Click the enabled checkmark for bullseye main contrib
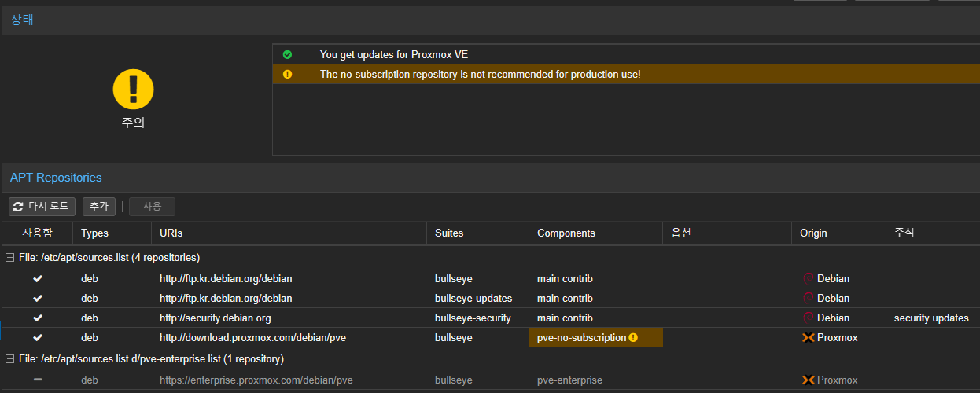This screenshot has width=980, height=393. coord(38,278)
